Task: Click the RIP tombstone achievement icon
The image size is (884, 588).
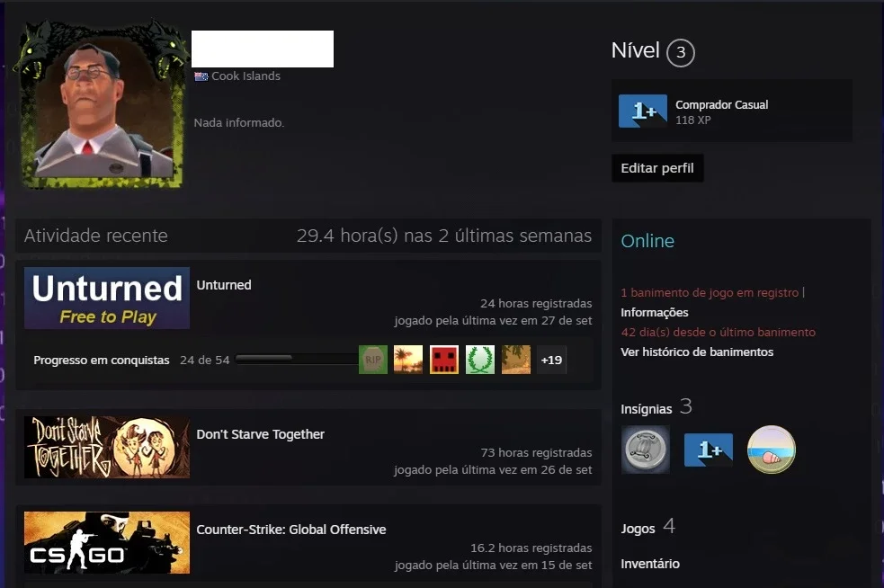Action: (373, 360)
